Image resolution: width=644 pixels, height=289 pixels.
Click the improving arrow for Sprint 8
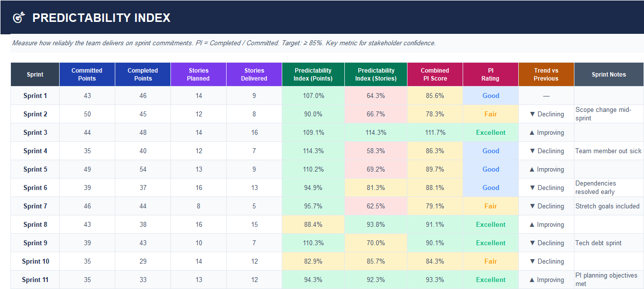click(x=546, y=224)
